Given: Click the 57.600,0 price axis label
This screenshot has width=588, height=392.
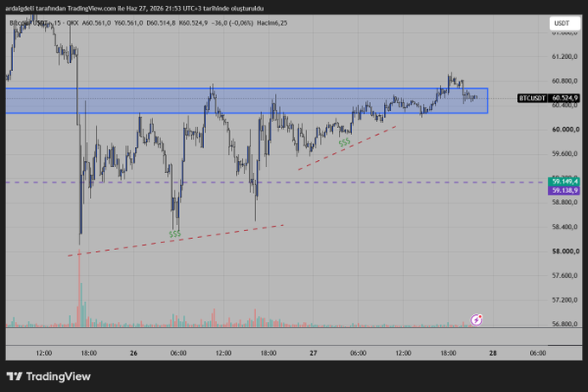Looking at the screenshot, I should pyautogui.click(x=565, y=276).
